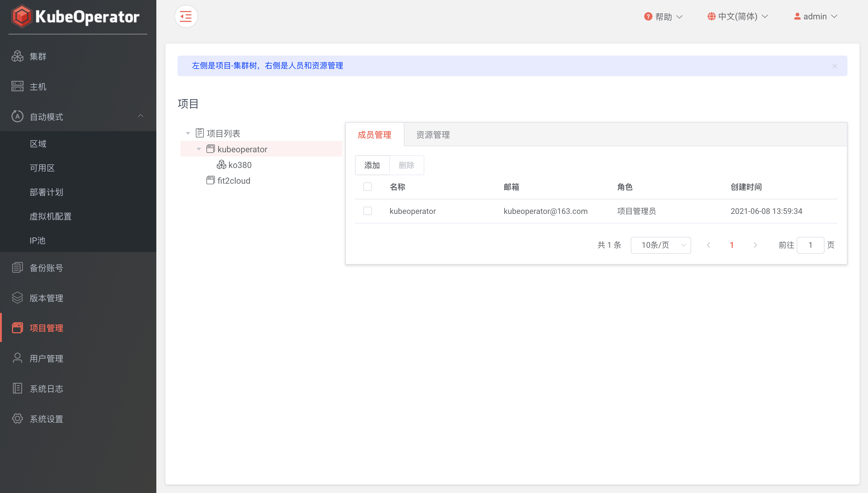The width and height of the screenshot is (868, 493).
Task: Open 主机 in the sidebar
Action: 78,86
